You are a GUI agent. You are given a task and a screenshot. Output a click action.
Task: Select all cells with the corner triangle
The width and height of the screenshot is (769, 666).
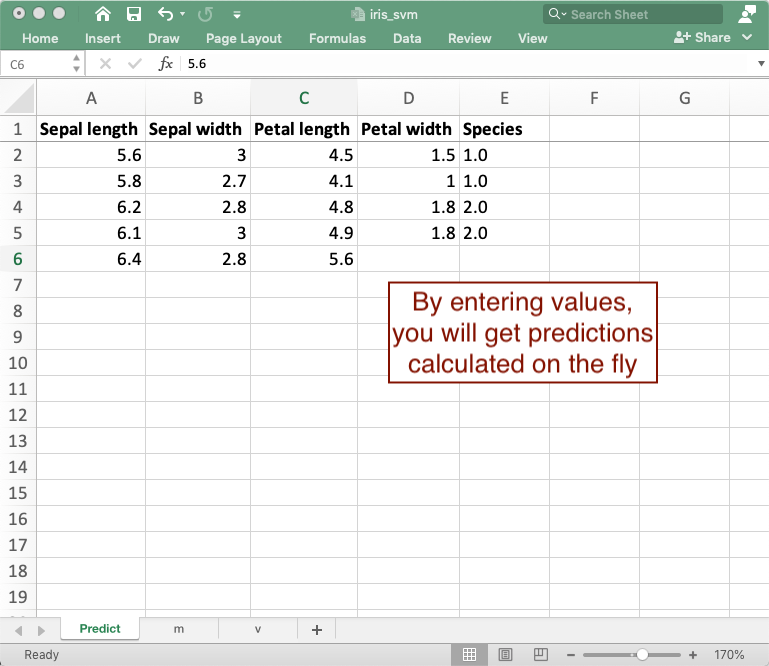pyautogui.click(x=18, y=98)
